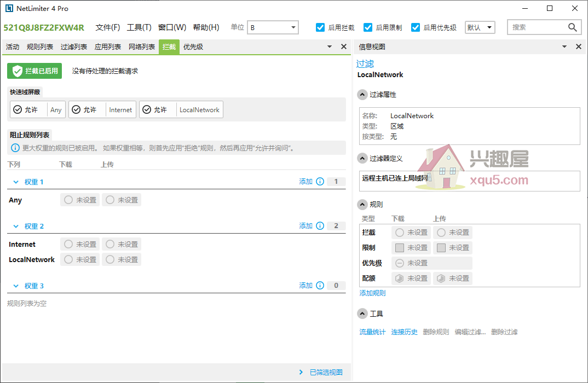588x383 pixels.
Task: Switch to the 规则列表 tab
Action: pos(40,47)
